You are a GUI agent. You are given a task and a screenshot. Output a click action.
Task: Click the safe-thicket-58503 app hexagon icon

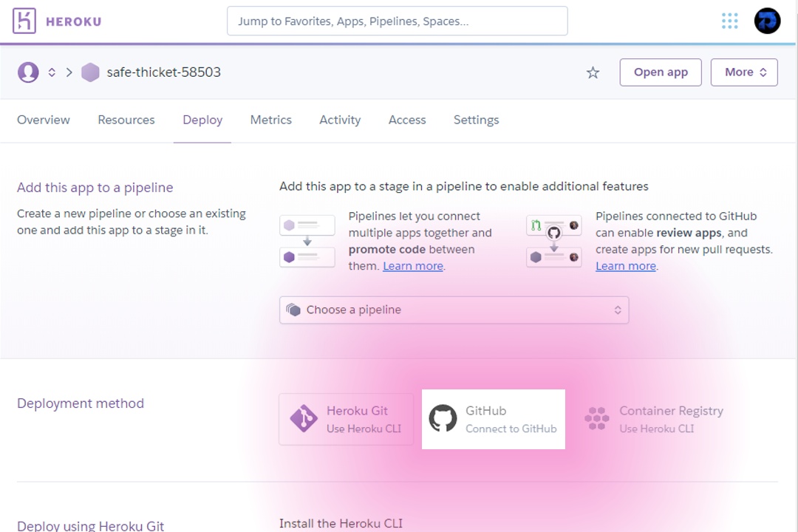pyautogui.click(x=90, y=72)
